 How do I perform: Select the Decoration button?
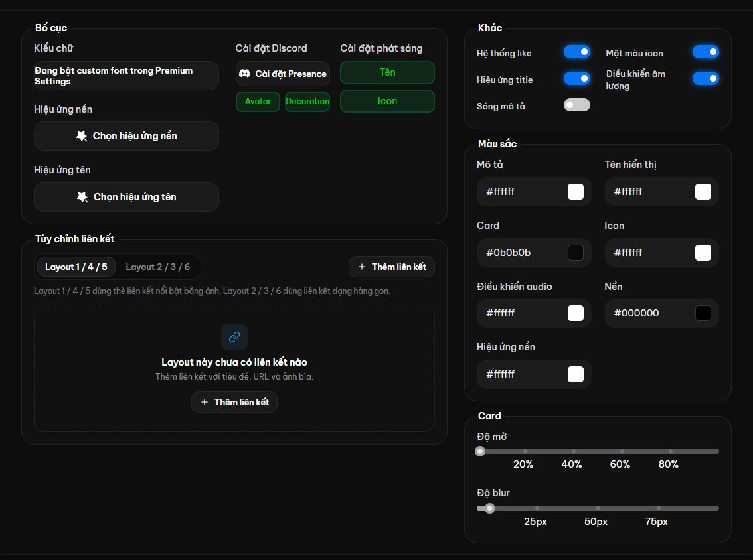pyautogui.click(x=307, y=102)
